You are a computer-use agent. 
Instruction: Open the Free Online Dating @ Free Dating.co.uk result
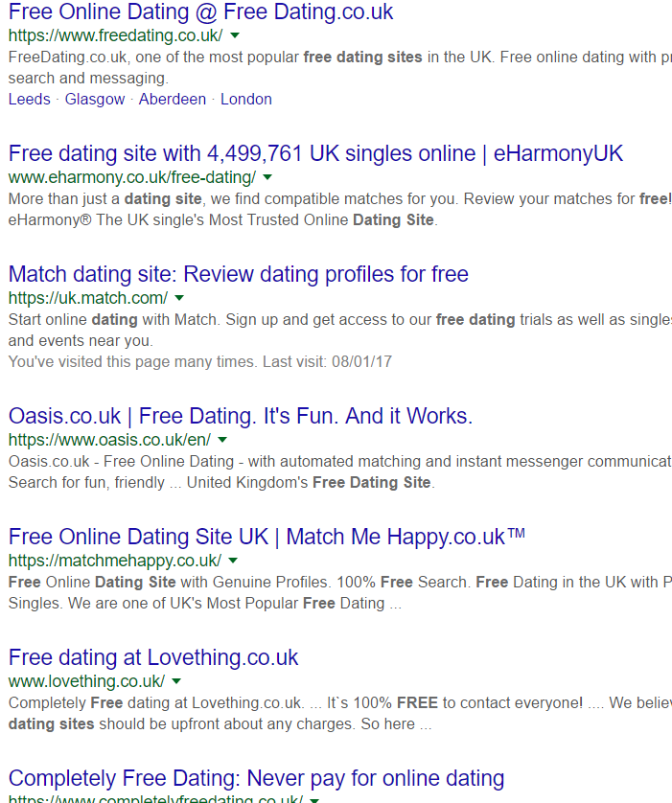tap(200, 12)
